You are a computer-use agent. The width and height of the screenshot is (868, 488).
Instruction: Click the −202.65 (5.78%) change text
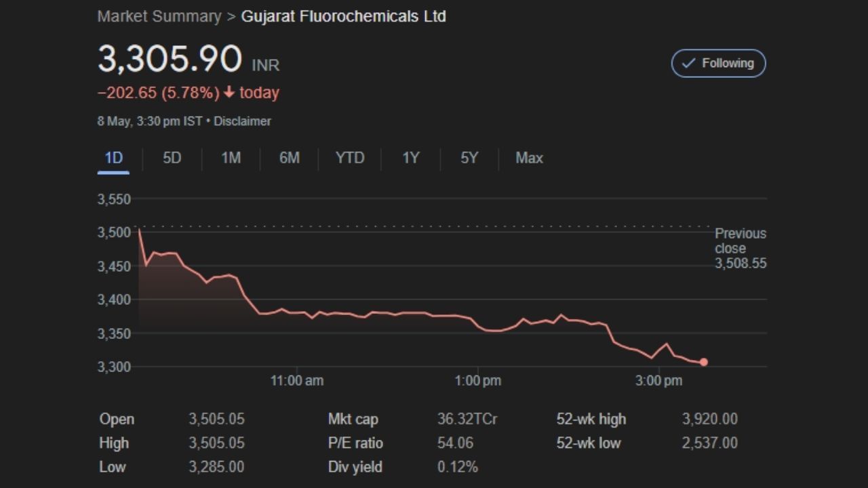pos(159,93)
